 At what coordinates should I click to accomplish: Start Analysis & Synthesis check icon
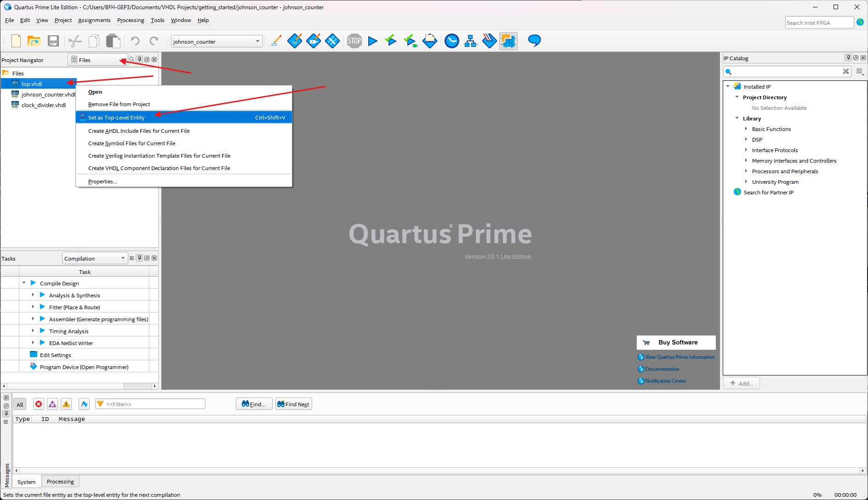(391, 41)
